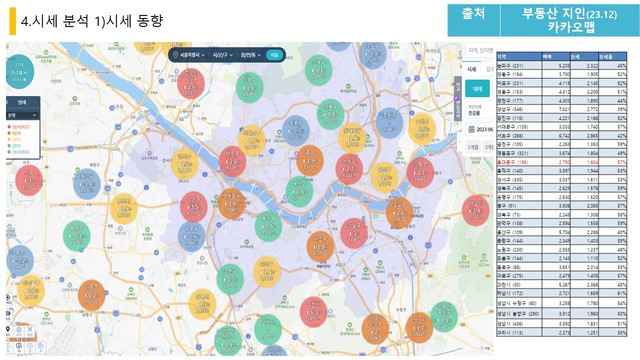Click the yellow 동대문구 bubble

(x=352, y=138)
